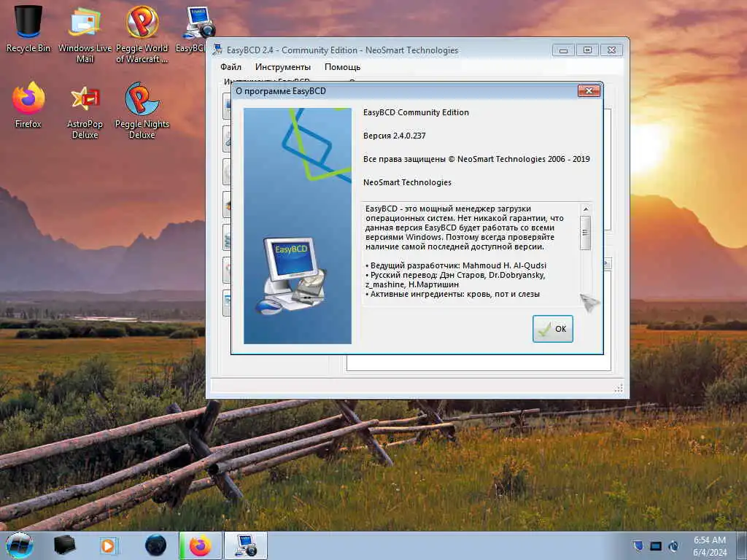Open the black box taskbar icon
The height and width of the screenshot is (560, 747).
[65, 545]
